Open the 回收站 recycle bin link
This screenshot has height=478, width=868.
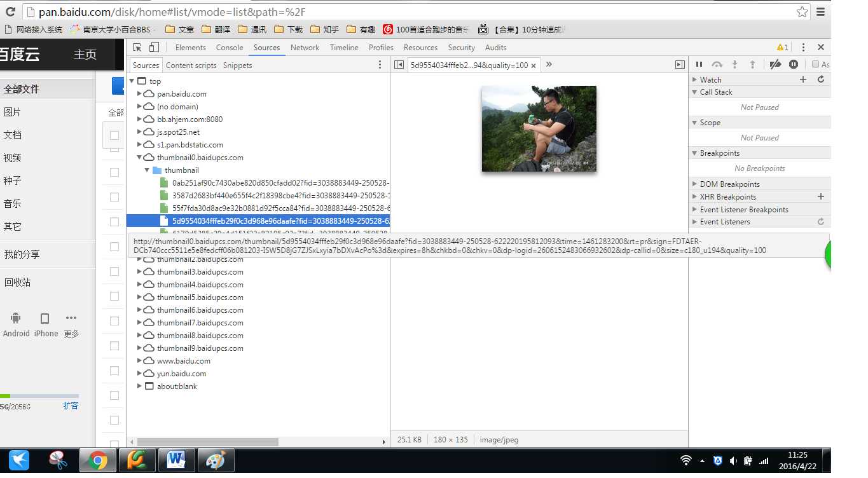pyautogui.click(x=17, y=282)
